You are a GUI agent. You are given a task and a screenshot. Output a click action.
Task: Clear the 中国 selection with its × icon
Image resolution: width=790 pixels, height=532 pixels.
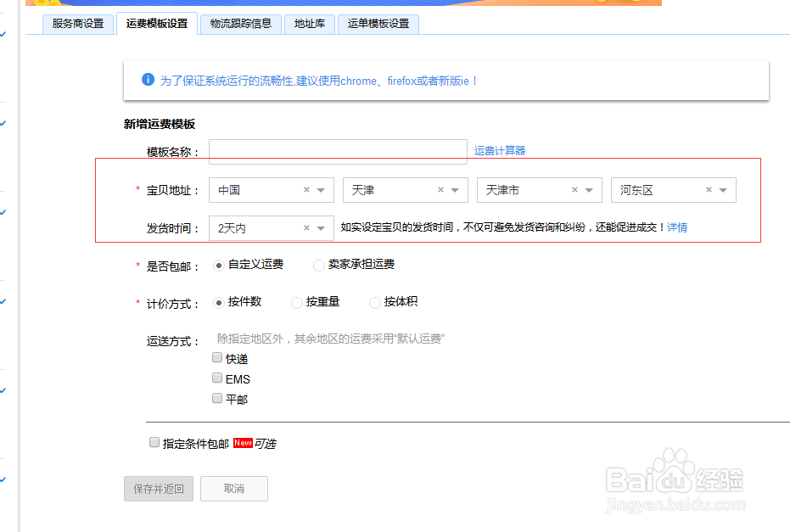(x=306, y=190)
